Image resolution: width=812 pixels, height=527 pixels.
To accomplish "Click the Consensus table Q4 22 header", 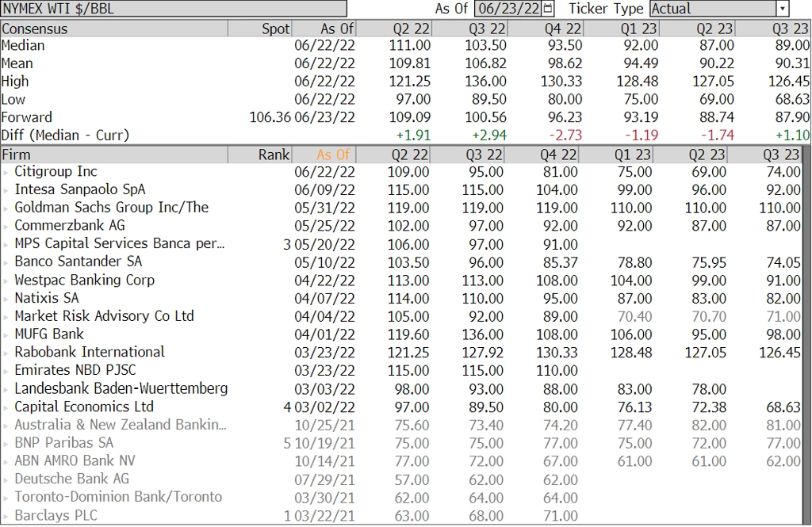I will 546,29.
